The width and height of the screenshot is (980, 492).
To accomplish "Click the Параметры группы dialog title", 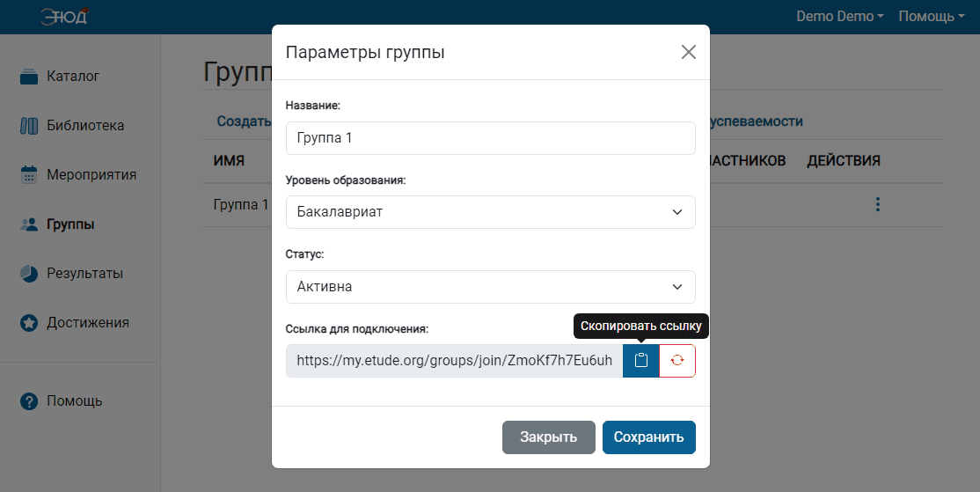I will pos(365,52).
